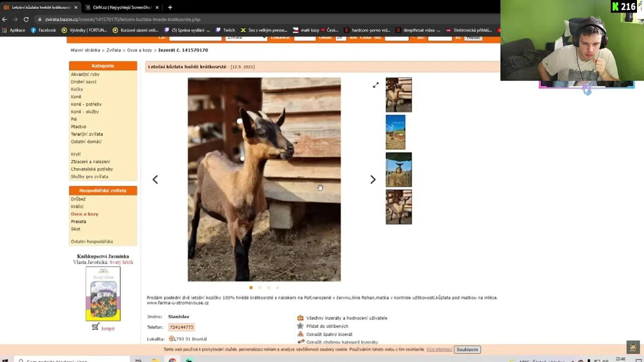Open the Ovce a kozy breadcrumb link
The width and height of the screenshot is (644, 362).
pyautogui.click(x=139, y=50)
